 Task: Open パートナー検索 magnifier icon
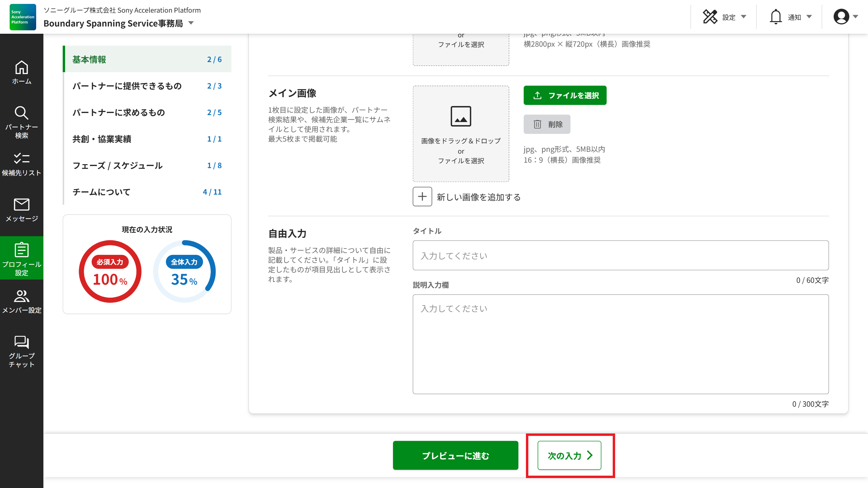[x=22, y=114]
